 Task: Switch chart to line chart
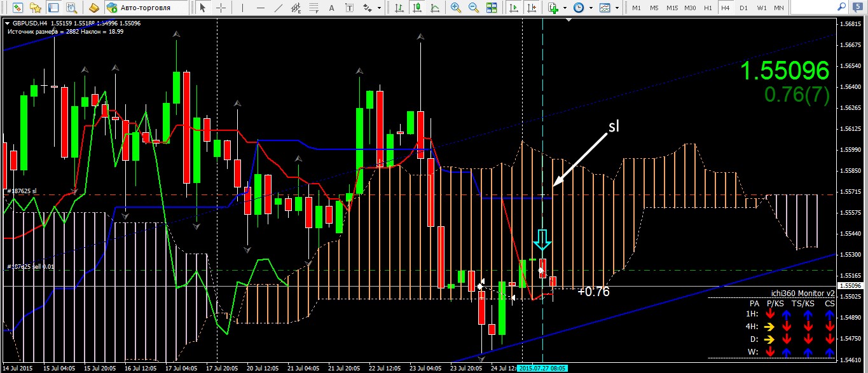pos(434,8)
